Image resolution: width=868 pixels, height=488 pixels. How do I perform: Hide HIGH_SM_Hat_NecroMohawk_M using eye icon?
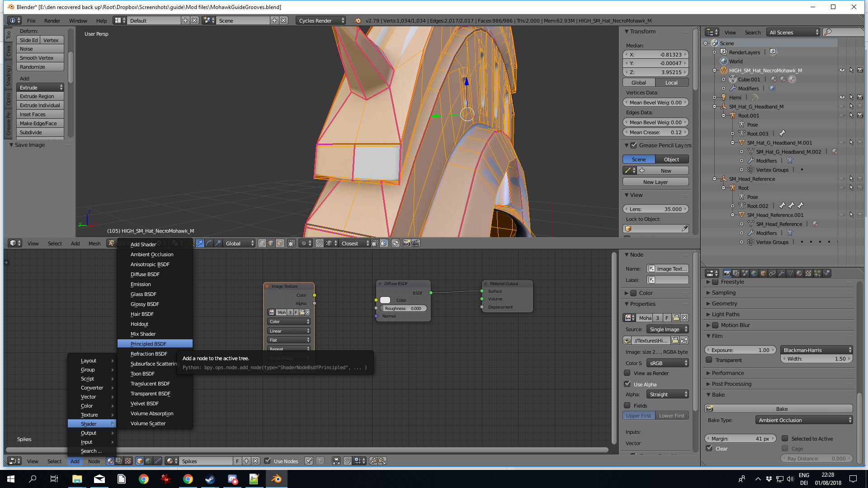point(842,70)
